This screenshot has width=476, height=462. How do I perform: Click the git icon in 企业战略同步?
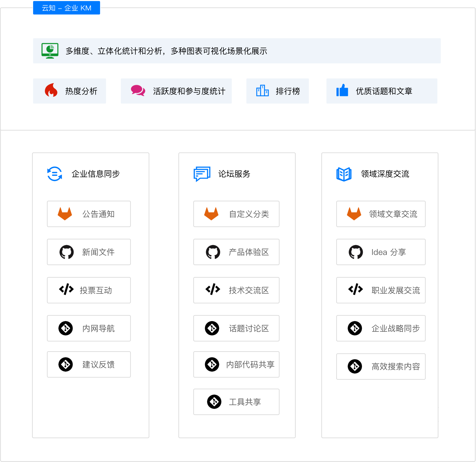point(355,328)
